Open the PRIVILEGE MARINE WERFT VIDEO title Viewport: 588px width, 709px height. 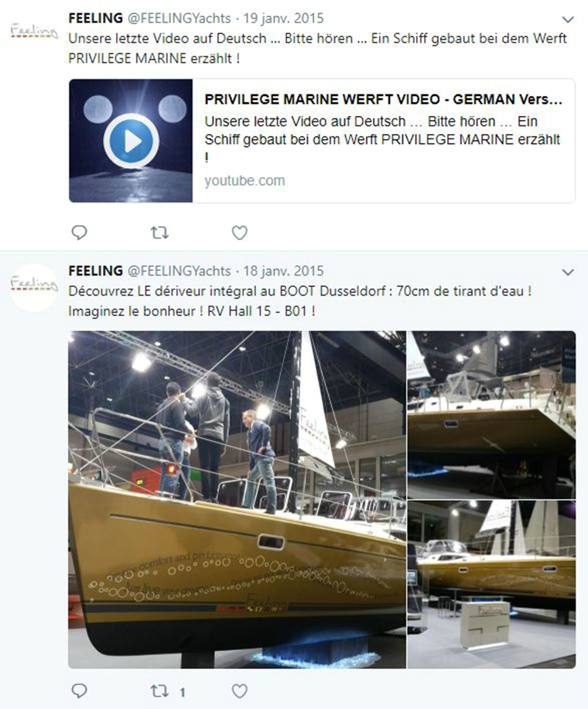pos(383,100)
